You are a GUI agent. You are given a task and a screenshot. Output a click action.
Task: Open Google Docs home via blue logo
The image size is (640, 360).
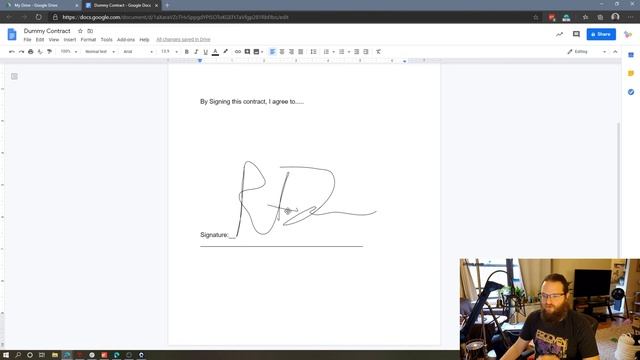tap(12, 34)
